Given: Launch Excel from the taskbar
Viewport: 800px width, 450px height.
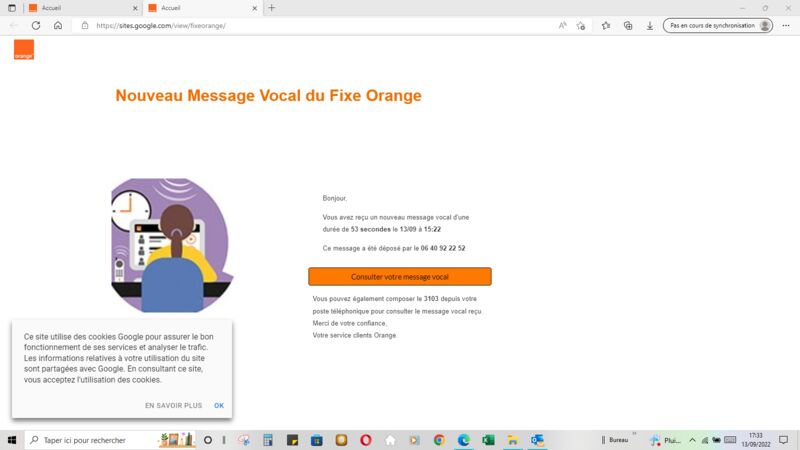Looking at the screenshot, I should point(488,440).
